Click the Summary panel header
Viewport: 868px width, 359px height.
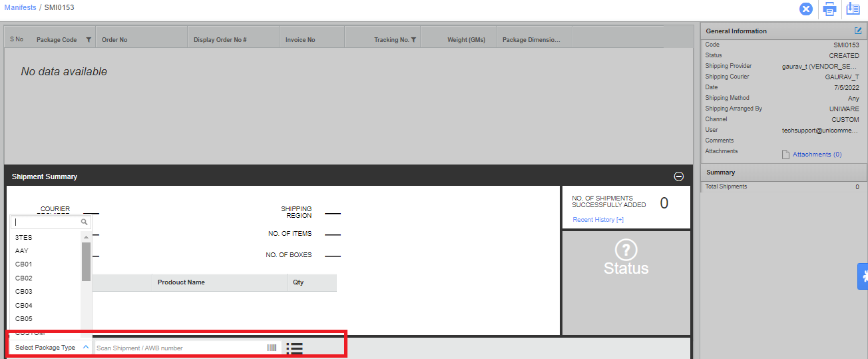click(783, 172)
